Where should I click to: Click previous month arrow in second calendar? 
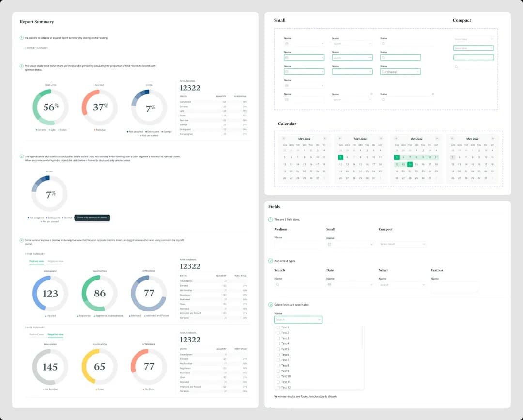(x=340, y=139)
